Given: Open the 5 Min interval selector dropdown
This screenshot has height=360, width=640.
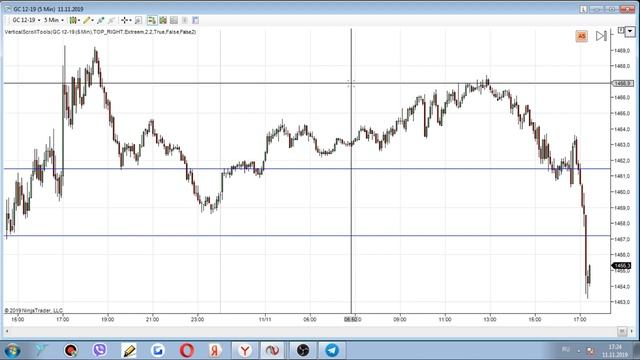Looking at the screenshot, I should pos(53,20).
